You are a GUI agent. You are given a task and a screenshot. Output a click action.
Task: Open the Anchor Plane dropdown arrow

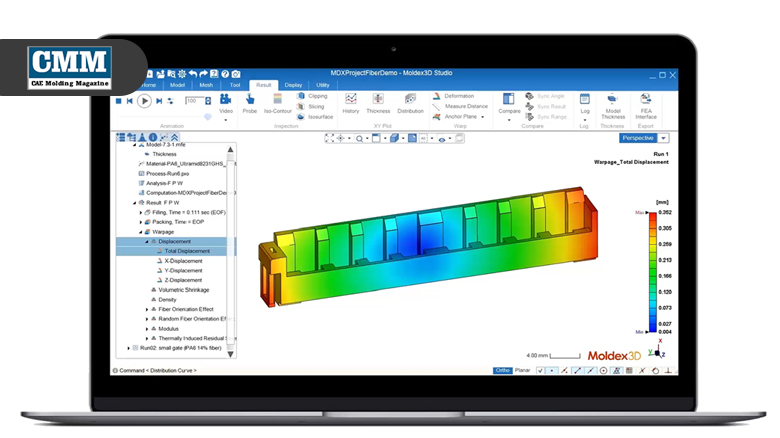click(x=483, y=117)
